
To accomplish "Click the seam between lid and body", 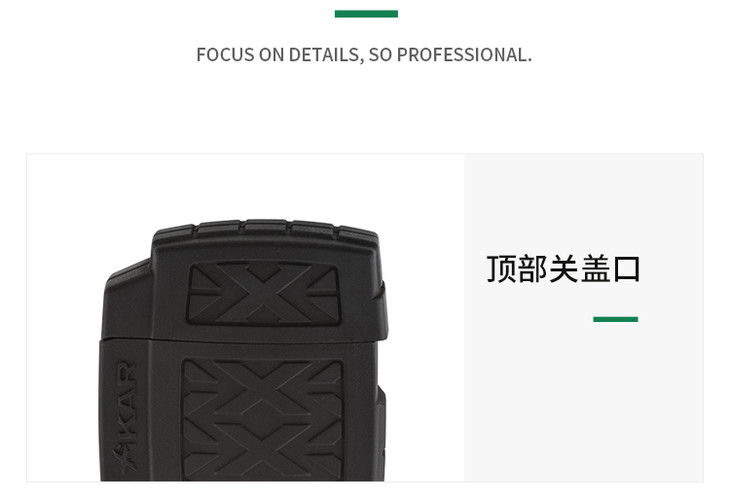I will [x=242, y=340].
